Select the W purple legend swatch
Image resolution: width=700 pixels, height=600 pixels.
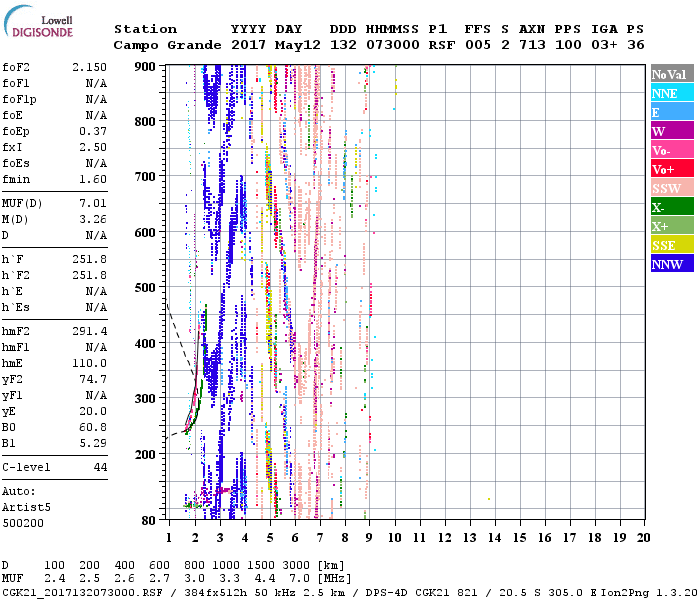tap(672, 131)
